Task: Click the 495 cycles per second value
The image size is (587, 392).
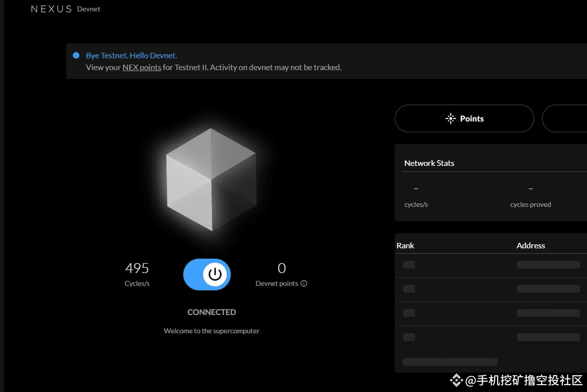Action: coord(137,268)
